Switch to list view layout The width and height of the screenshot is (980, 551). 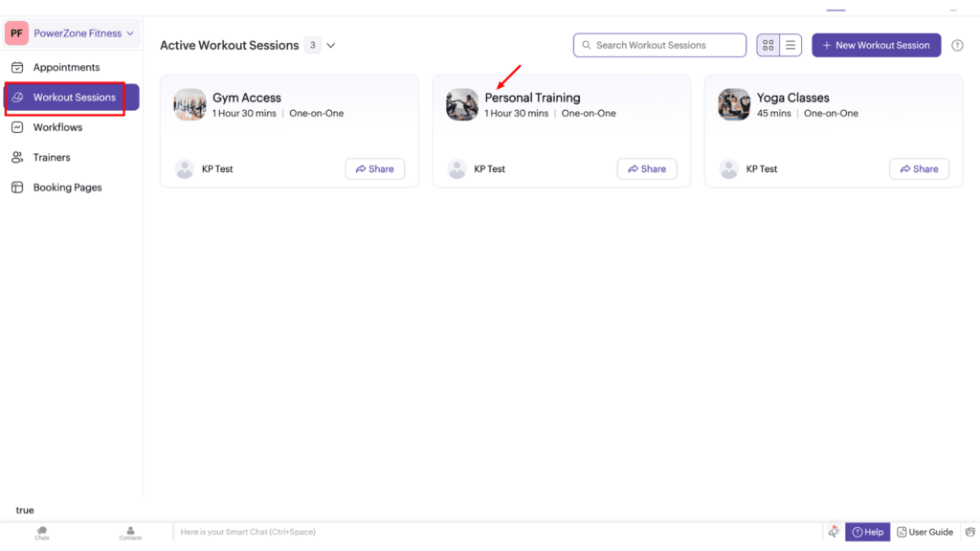[x=791, y=45]
